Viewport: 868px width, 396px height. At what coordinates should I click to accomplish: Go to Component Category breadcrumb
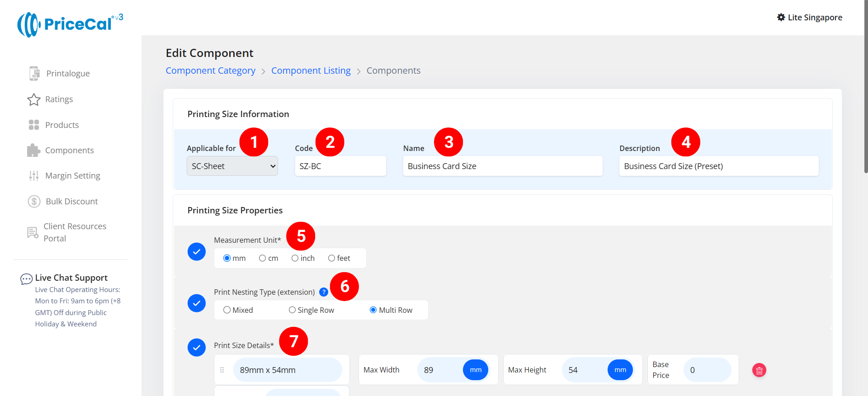(210, 71)
